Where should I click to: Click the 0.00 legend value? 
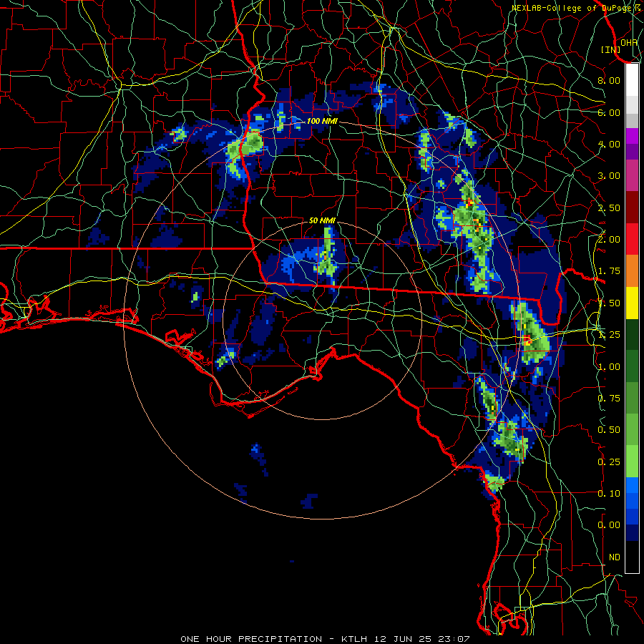pos(609,525)
